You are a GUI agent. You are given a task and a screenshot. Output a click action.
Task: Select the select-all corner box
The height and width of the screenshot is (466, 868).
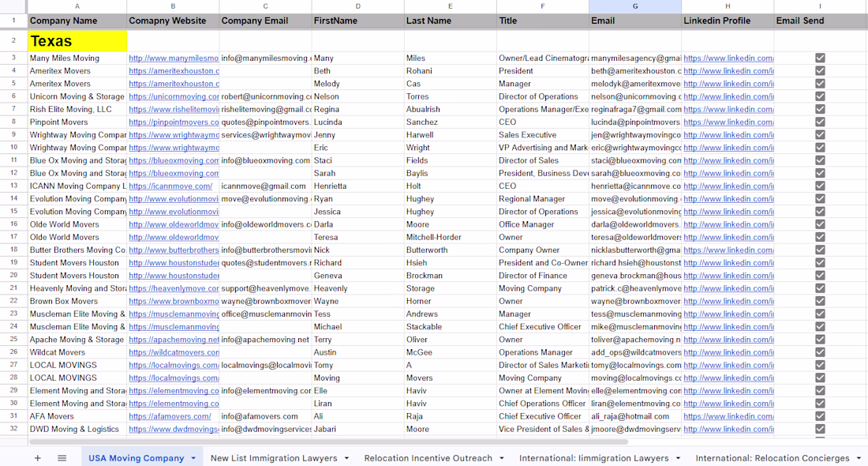[x=14, y=6]
